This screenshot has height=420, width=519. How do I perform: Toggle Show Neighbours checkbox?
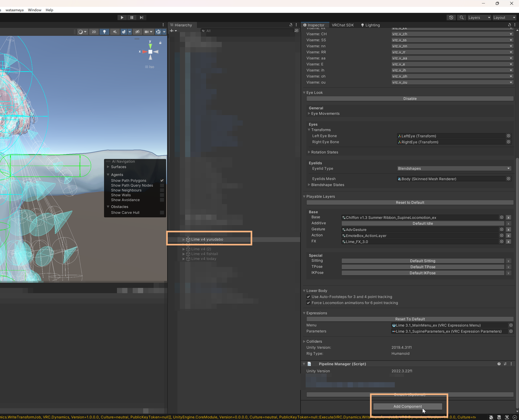[162, 190]
